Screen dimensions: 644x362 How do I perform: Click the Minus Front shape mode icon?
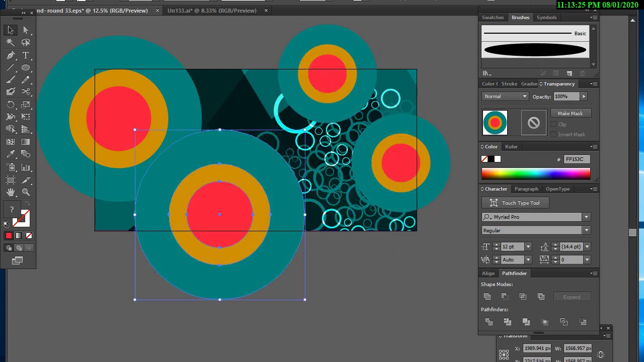505,297
